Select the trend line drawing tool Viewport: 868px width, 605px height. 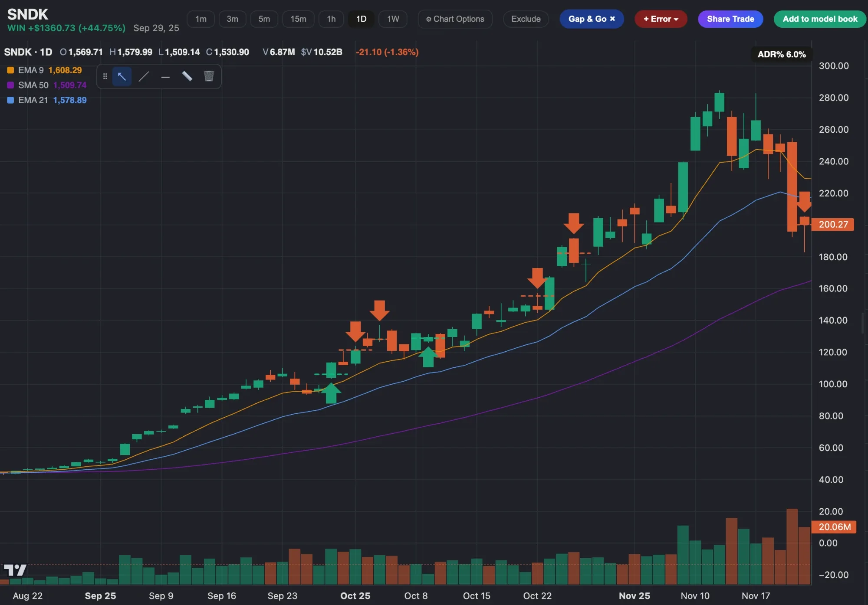pyautogui.click(x=144, y=77)
